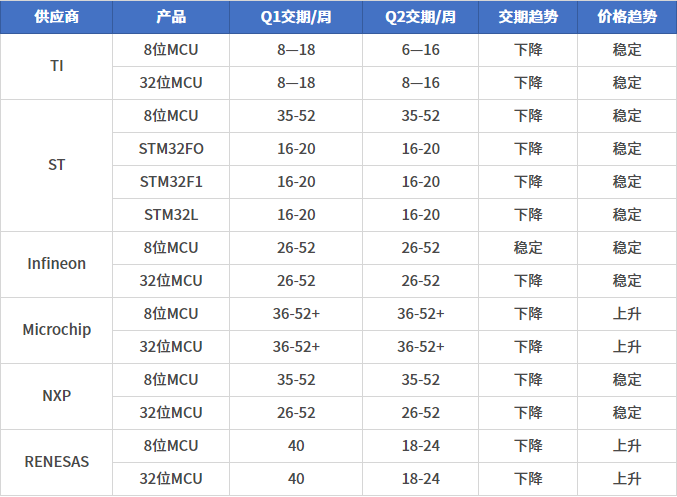Click the NXP supplier cell
Screen dimensions: 677x497
tap(57, 396)
